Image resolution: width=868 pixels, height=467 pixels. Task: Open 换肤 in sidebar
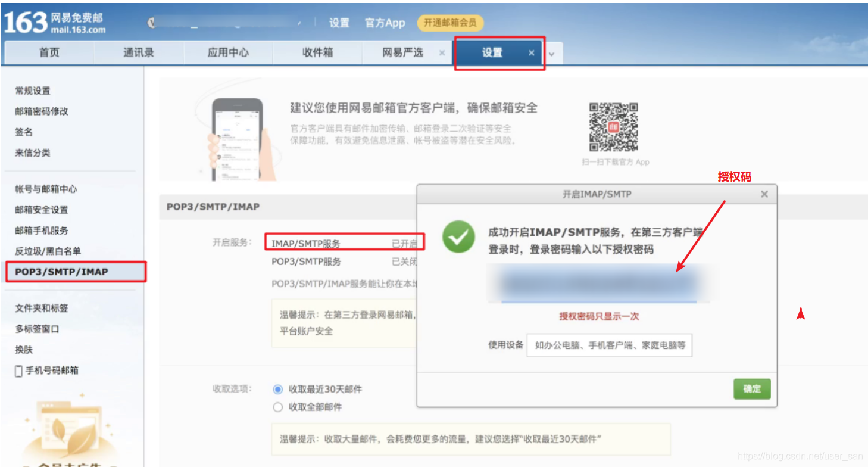24,350
